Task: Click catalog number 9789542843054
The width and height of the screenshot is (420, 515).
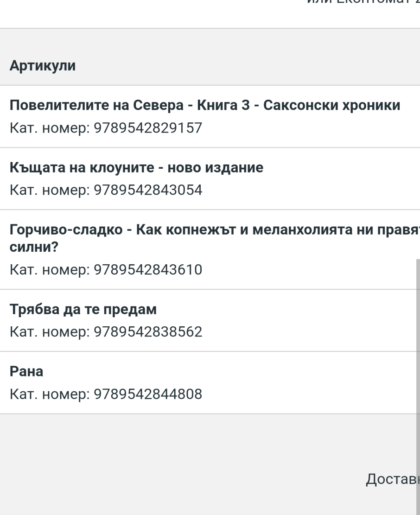Action: click(148, 190)
